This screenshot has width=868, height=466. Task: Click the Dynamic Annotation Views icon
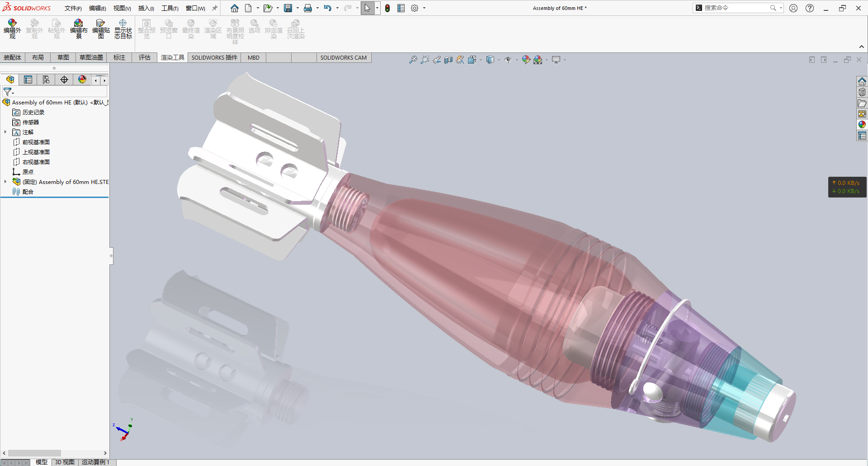pos(460,60)
